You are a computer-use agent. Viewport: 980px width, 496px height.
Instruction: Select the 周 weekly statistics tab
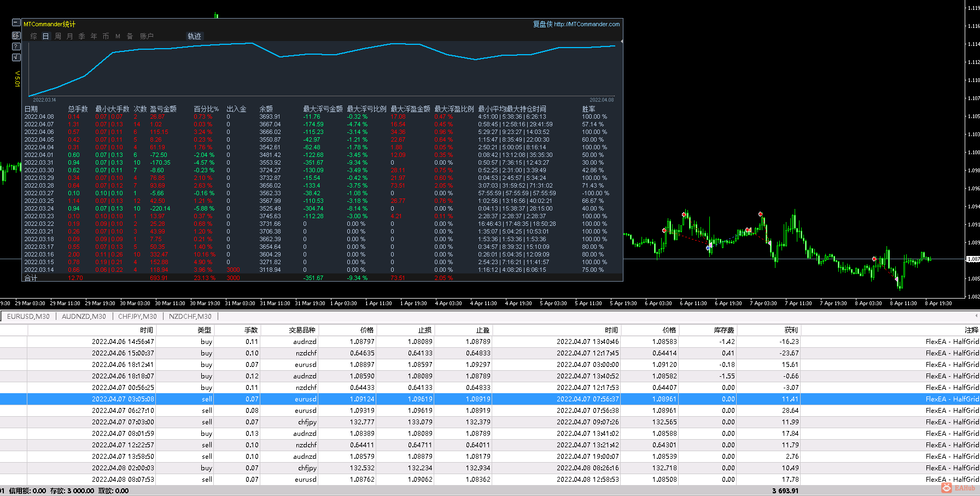[x=58, y=36]
